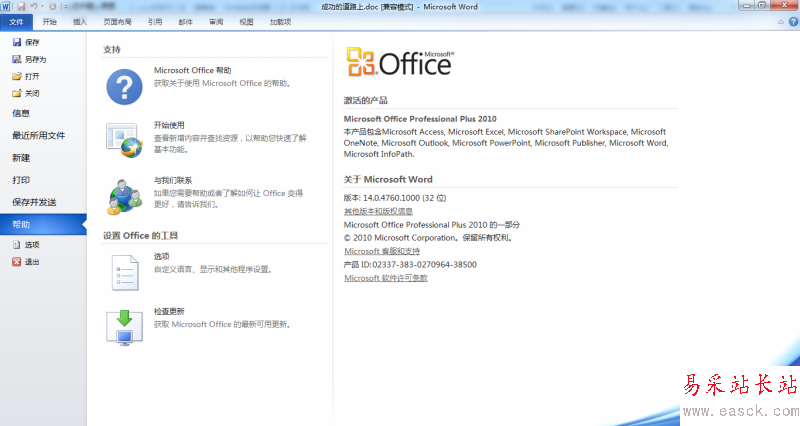Click the 打开 folder icon in sidebar

(17, 77)
